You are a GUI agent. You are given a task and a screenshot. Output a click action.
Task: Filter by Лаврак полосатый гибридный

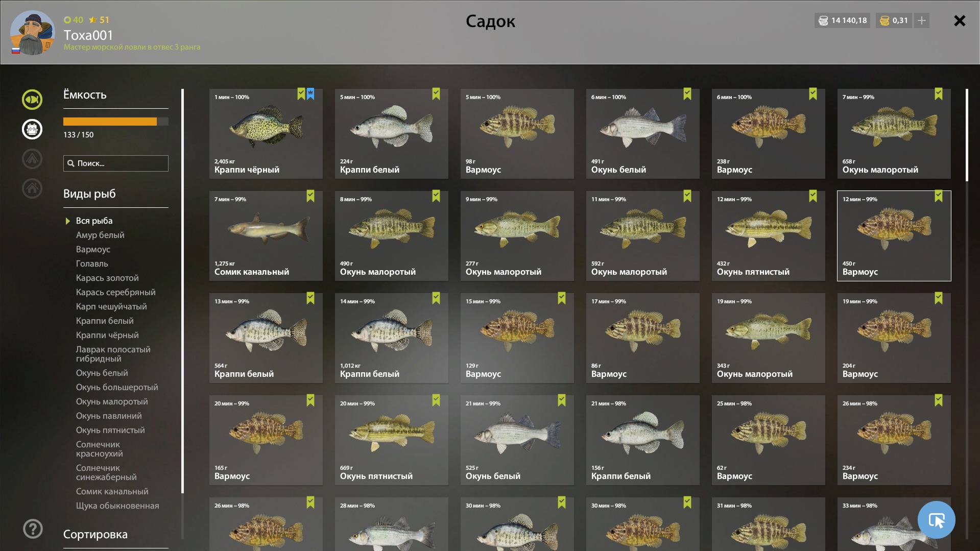click(x=113, y=354)
